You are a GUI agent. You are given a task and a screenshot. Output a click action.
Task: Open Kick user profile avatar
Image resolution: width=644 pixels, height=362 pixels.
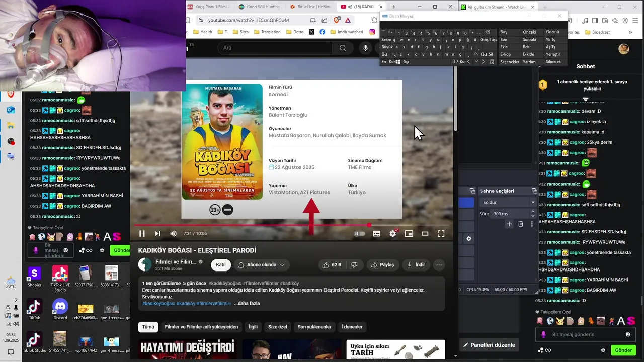pos(624,48)
